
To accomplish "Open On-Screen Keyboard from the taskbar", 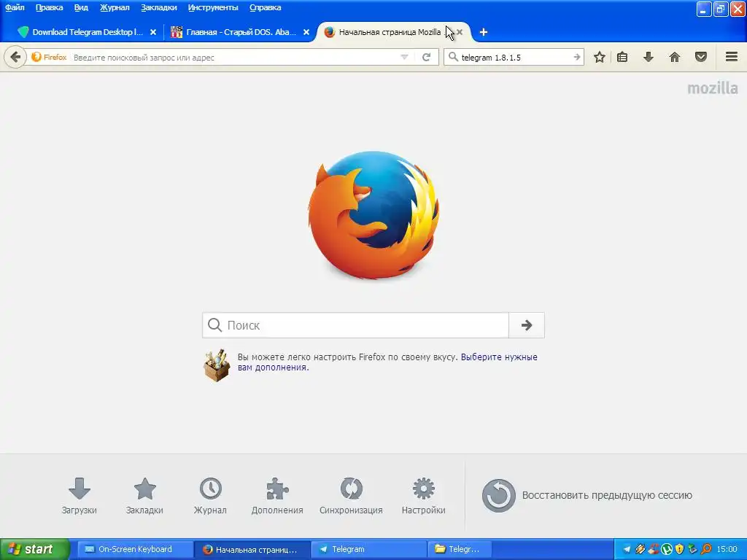I will click(135, 549).
